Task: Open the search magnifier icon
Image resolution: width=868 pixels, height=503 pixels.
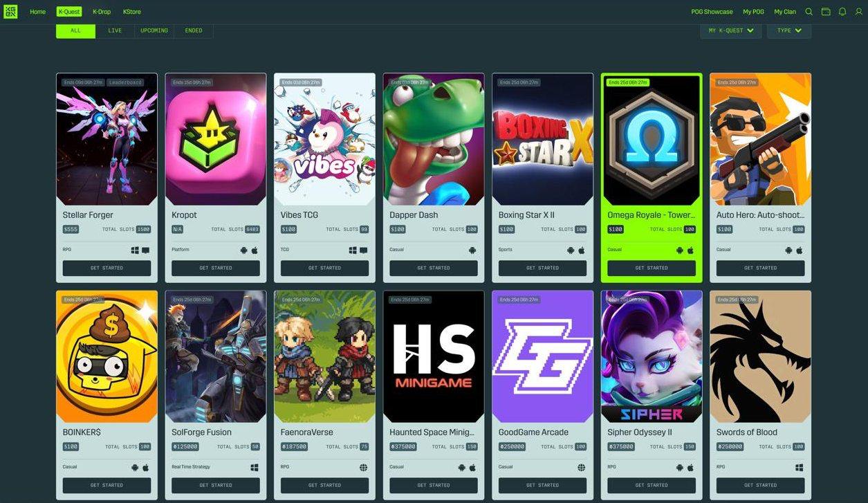Action: 809,12
